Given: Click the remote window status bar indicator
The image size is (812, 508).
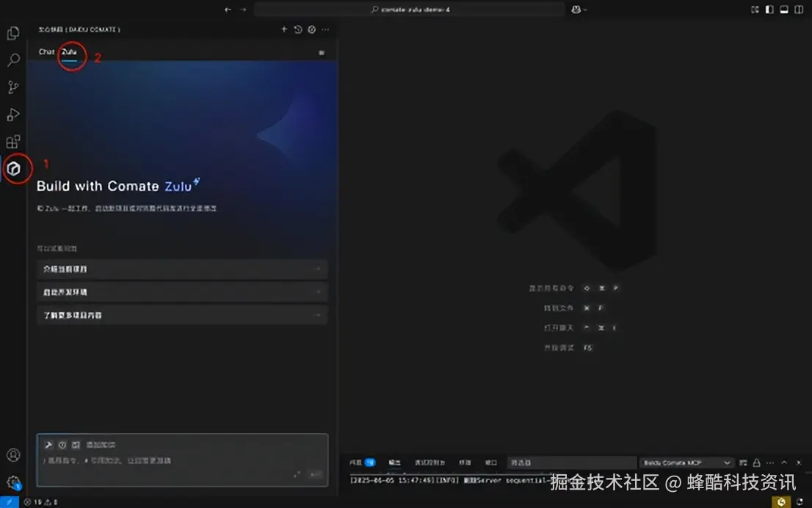Looking at the screenshot, I should pos(10,502).
